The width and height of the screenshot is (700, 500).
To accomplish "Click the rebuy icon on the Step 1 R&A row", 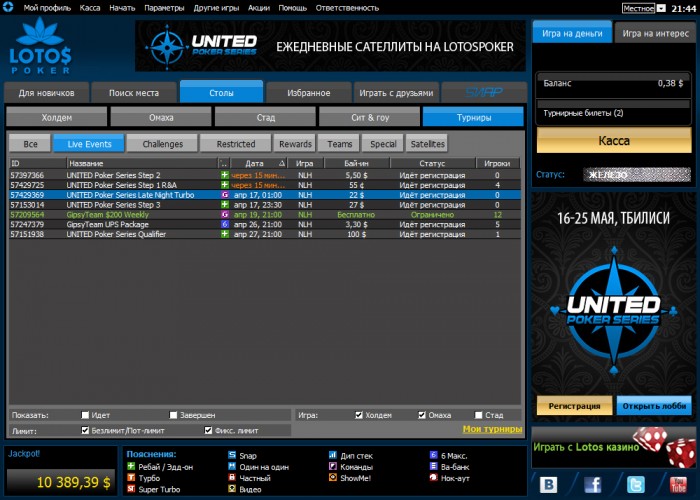I will (225, 185).
